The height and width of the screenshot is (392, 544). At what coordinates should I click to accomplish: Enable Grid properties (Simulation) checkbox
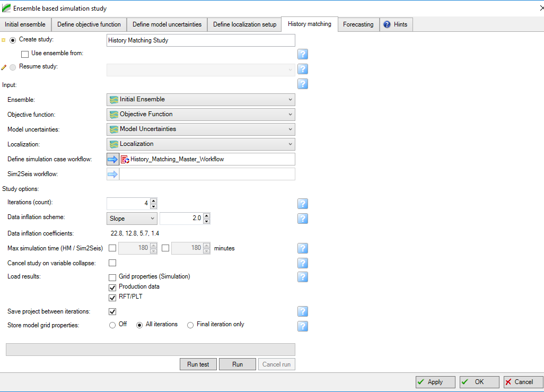coord(112,277)
